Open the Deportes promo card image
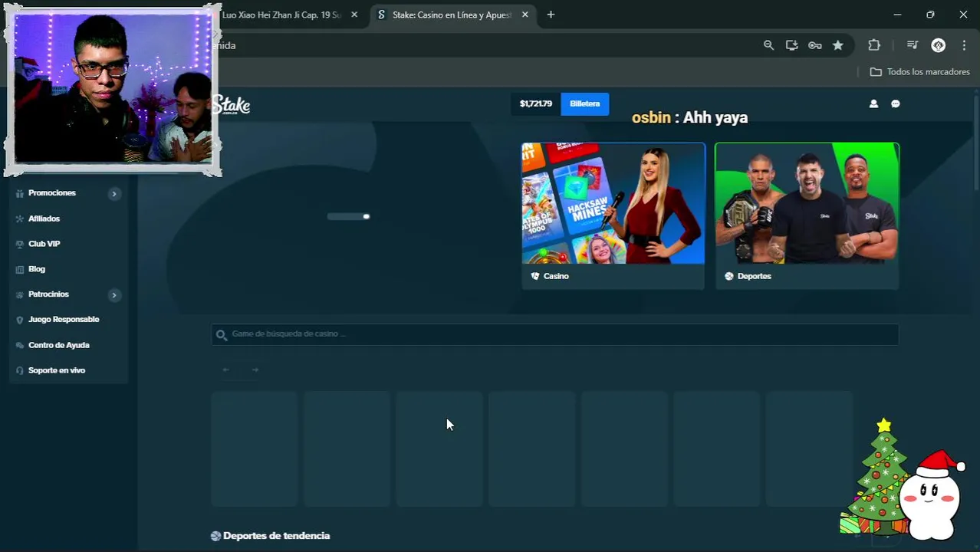Image resolution: width=980 pixels, height=552 pixels. [807, 203]
